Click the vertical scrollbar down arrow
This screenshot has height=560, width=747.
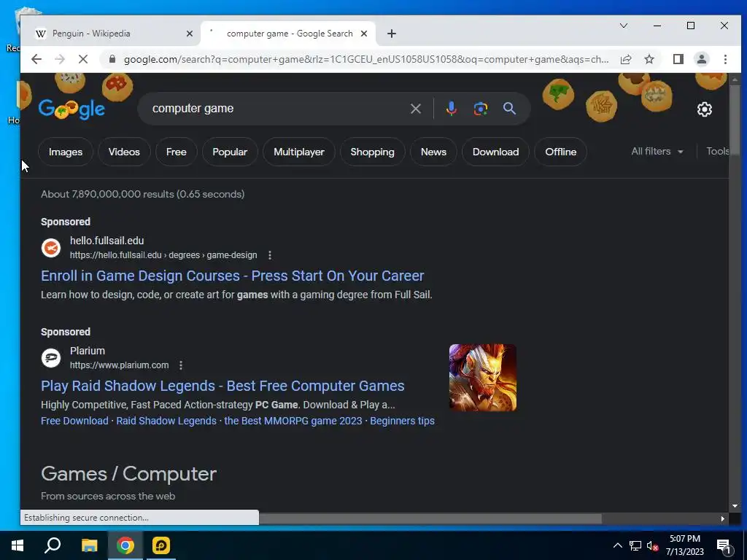pyautogui.click(x=735, y=506)
